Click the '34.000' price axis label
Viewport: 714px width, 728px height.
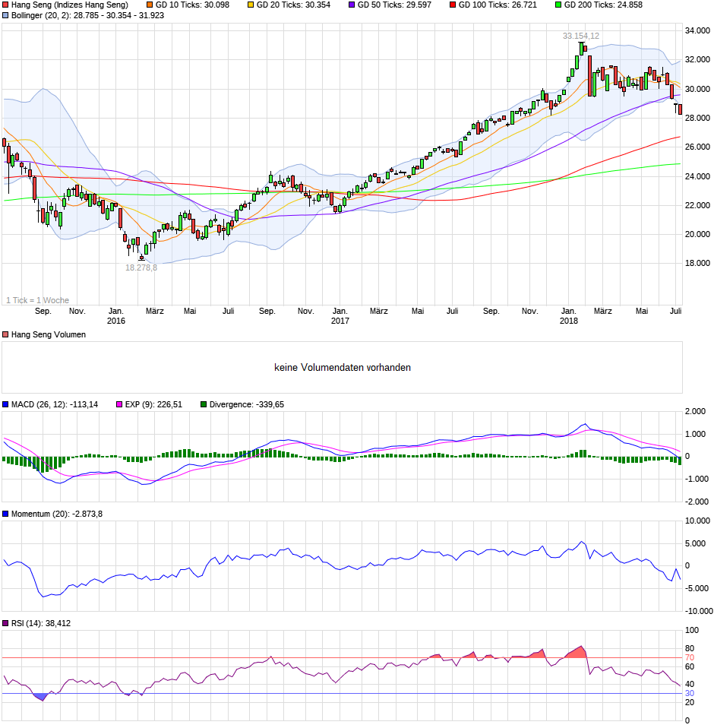(x=697, y=30)
